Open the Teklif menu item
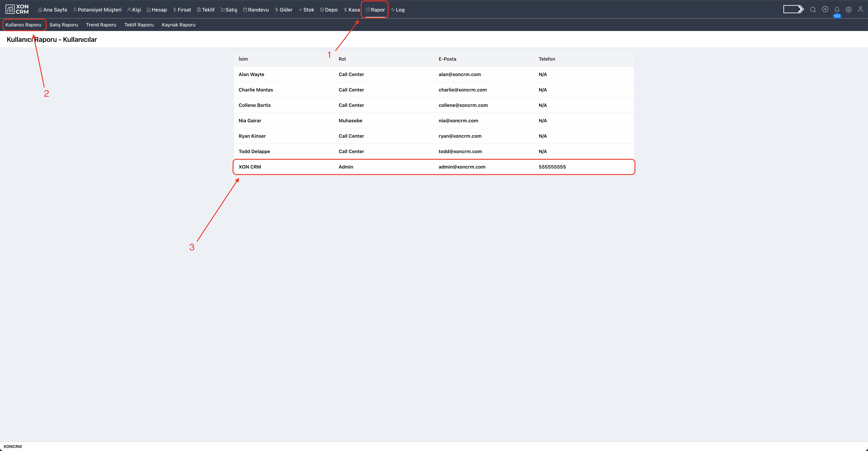This screenshot has height=451, width=868. 205,10
